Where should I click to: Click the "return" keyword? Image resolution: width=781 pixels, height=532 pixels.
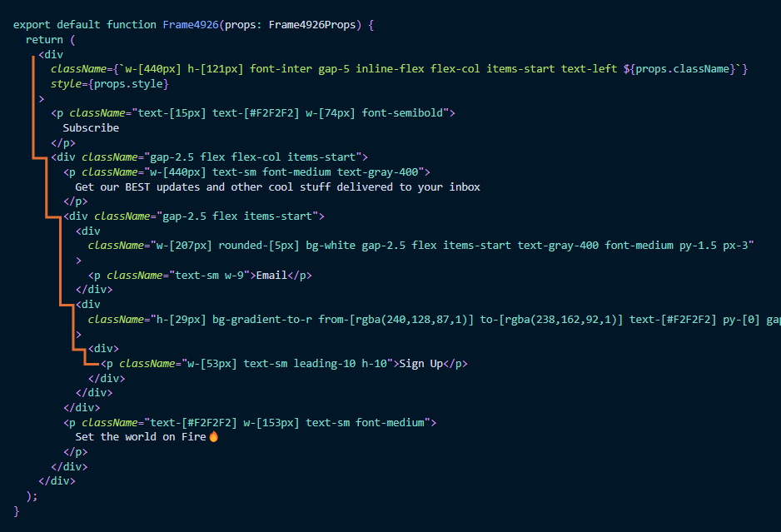pyautogui.click(x=44, y=39)
